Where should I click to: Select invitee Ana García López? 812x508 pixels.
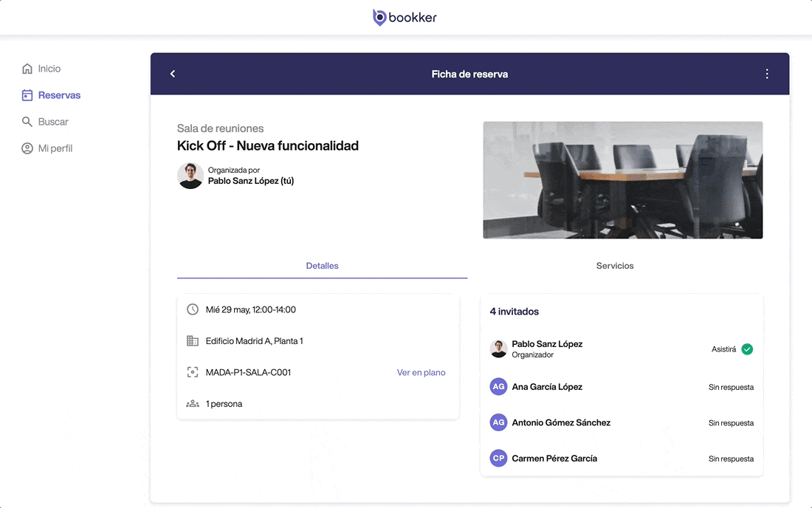tap(547, 387)
